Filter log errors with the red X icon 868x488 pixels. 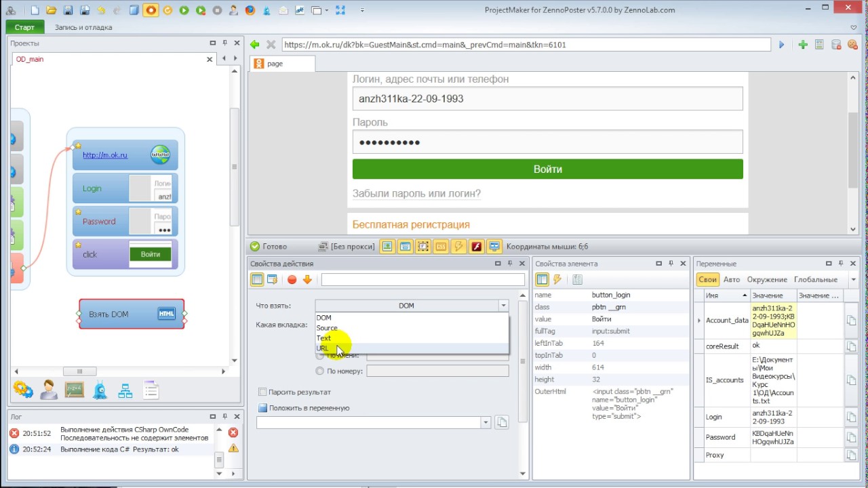tap(233, 432)
